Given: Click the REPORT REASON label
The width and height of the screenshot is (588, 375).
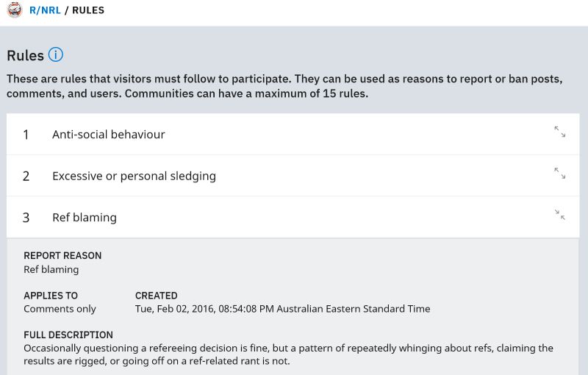Looking at the screenshot, I should (x=62, y=255).
